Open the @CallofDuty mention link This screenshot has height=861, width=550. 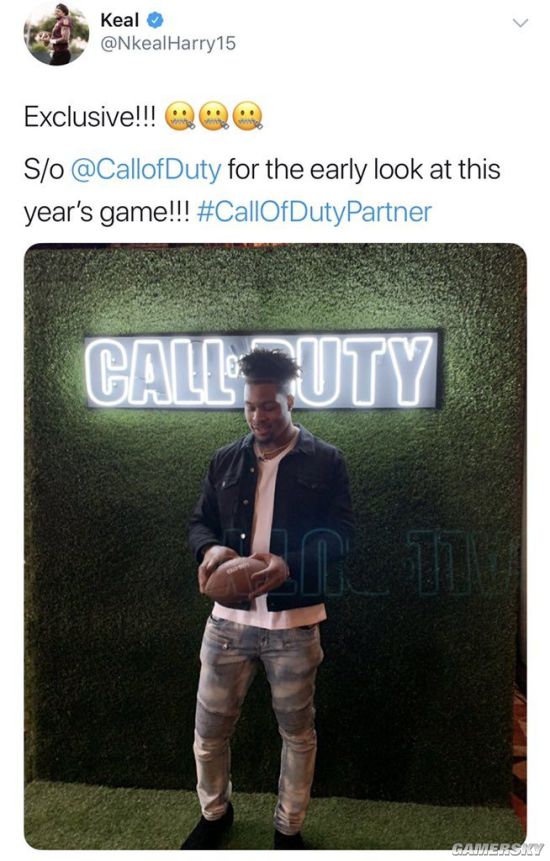[x=147, y=170]
